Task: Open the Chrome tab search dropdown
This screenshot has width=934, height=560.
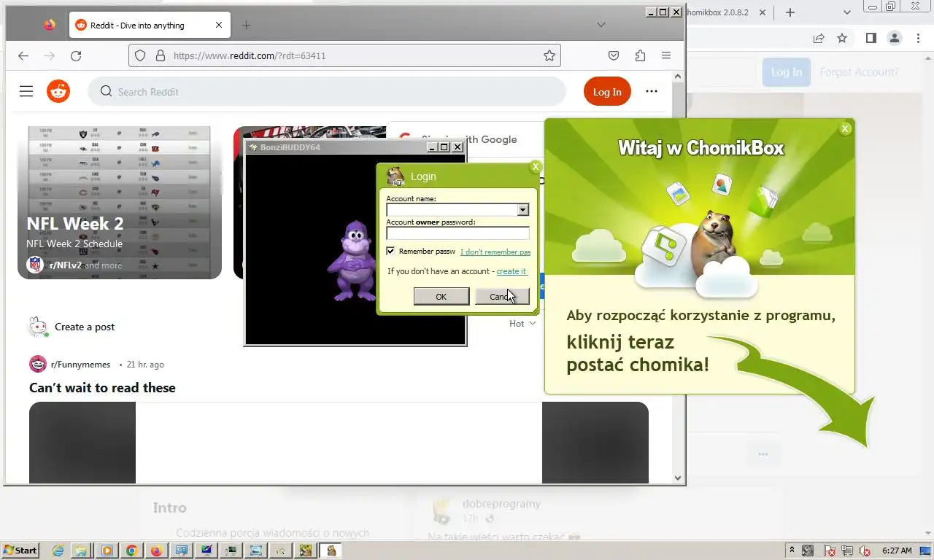Action: pos(846,12)
